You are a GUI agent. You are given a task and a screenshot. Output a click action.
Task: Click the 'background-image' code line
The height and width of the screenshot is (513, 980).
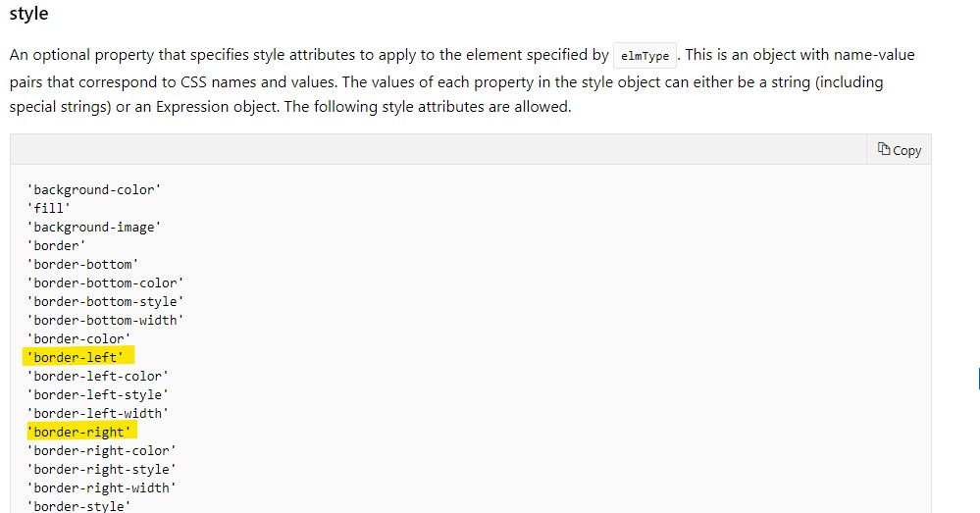click(x=94, y=227)
